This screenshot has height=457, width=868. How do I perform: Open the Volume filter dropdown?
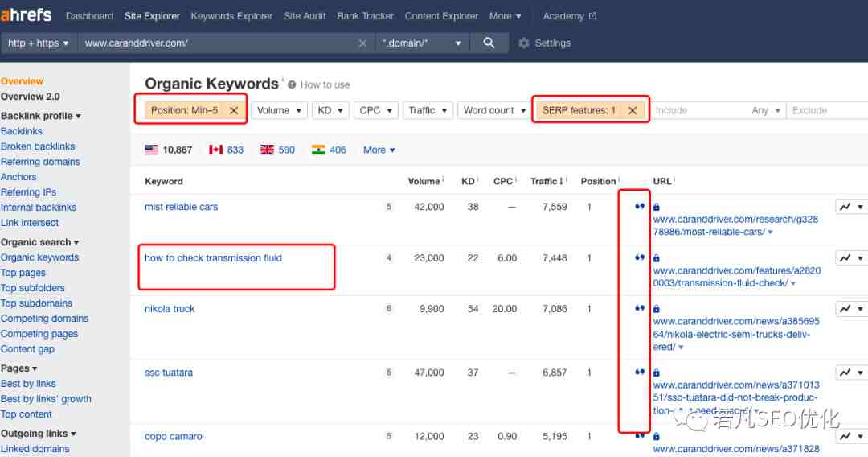pyautogui.click(x=279, y=110)
